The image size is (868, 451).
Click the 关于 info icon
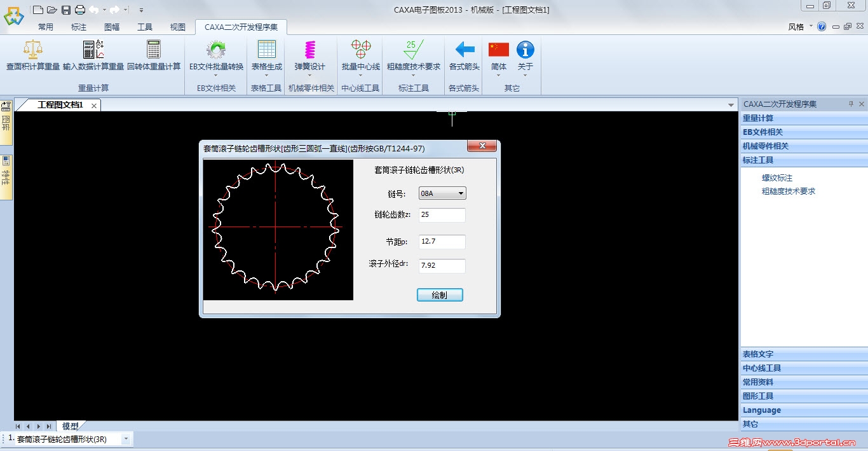point(525,50)
